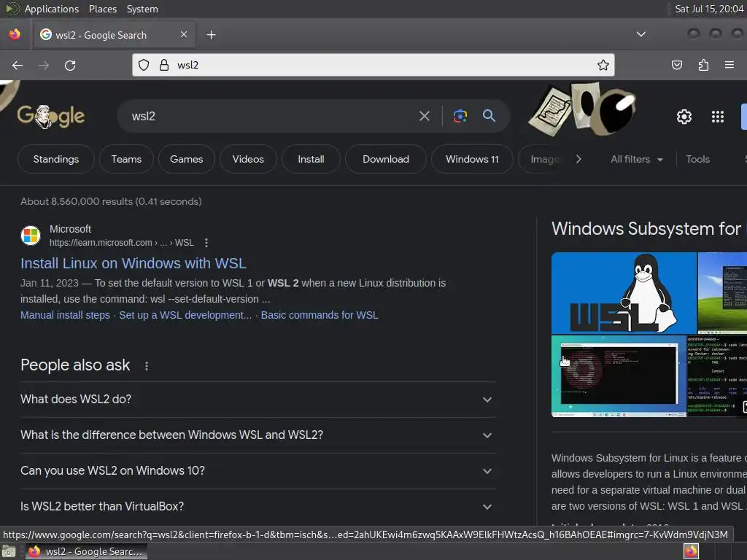Image resolution: width=747 pixels, height=560 pixels.
Task: Open the System menu in top panel
Action: pyautogui.click(x=142, y=9)
